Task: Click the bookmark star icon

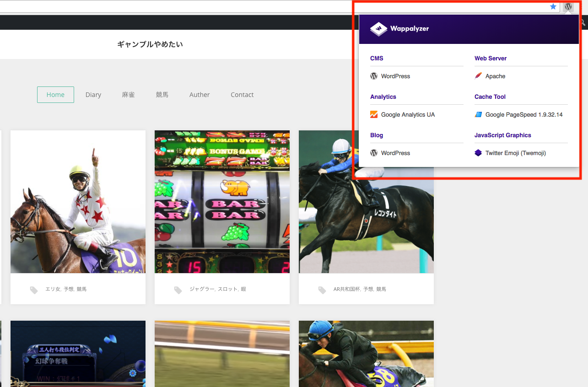Action: tap(553, 6)
